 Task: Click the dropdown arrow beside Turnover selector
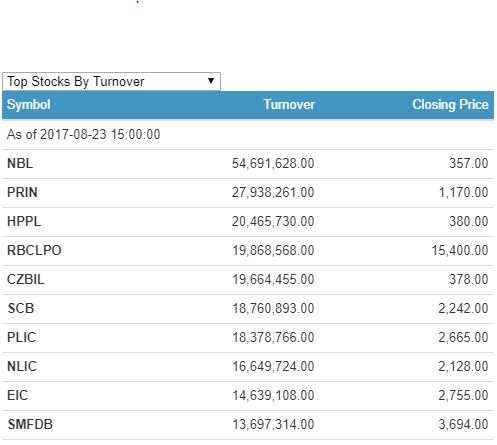211,81
